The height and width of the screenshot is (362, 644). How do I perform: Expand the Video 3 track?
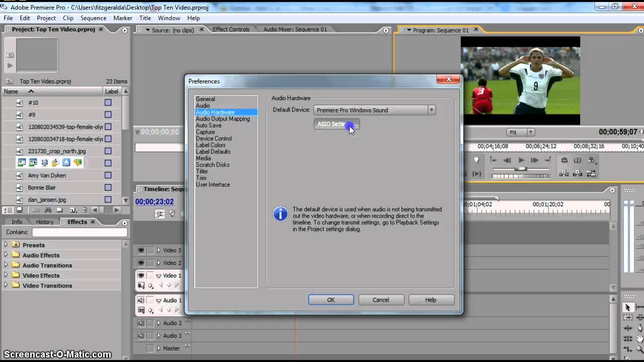[x=158, y=250]
